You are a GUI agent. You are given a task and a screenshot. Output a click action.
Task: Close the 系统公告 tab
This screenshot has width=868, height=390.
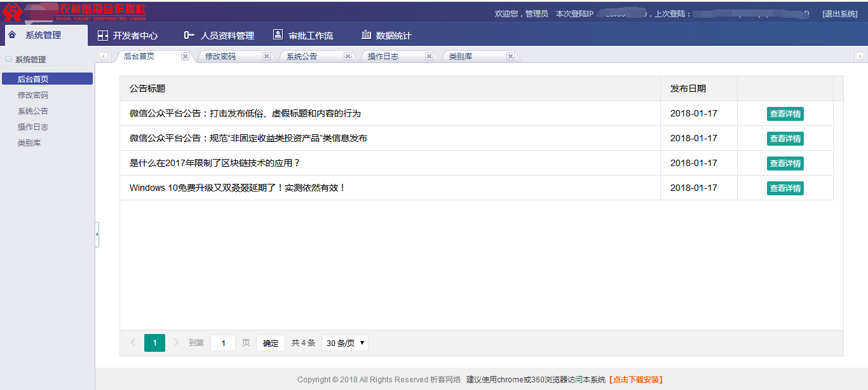(348, 56)
